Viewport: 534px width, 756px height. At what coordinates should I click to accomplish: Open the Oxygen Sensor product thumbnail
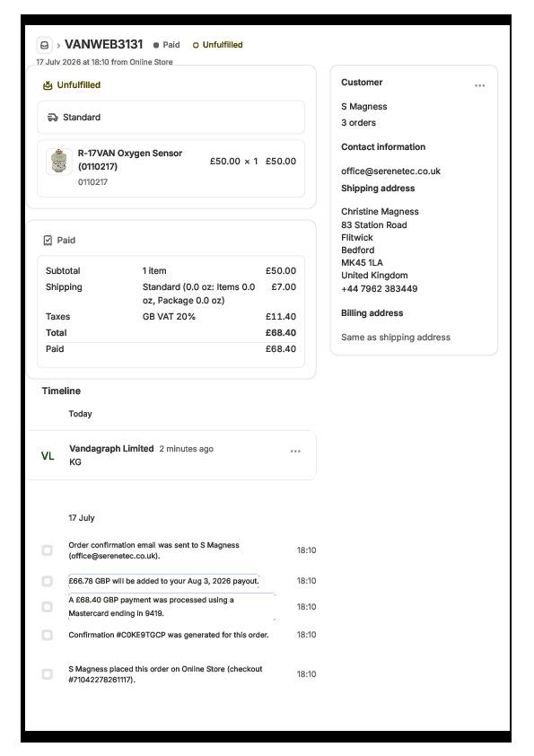(59, 161)
